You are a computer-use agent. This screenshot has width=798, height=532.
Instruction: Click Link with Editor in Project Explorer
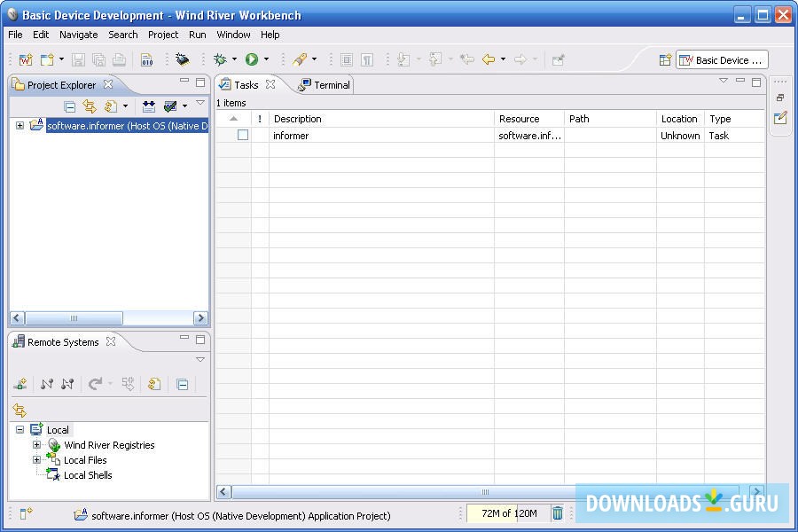[90, 106]
